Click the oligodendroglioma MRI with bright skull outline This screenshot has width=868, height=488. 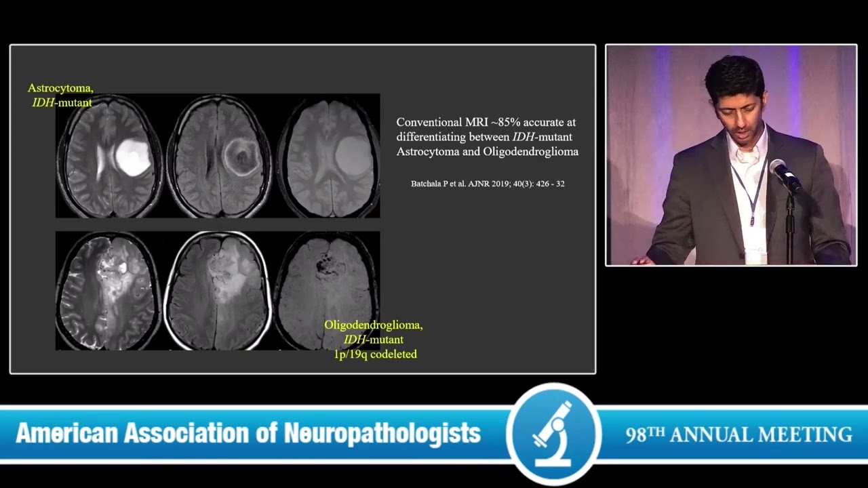218,291
